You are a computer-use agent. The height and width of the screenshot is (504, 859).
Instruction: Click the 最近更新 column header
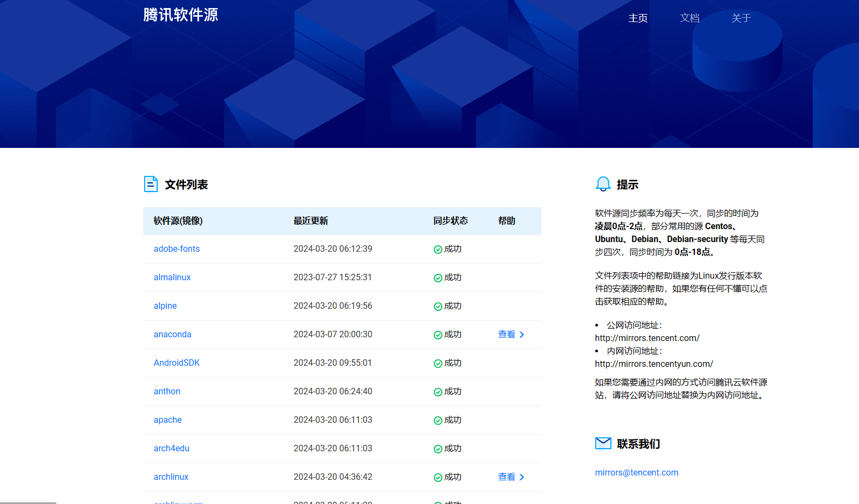tap(311, 221)
